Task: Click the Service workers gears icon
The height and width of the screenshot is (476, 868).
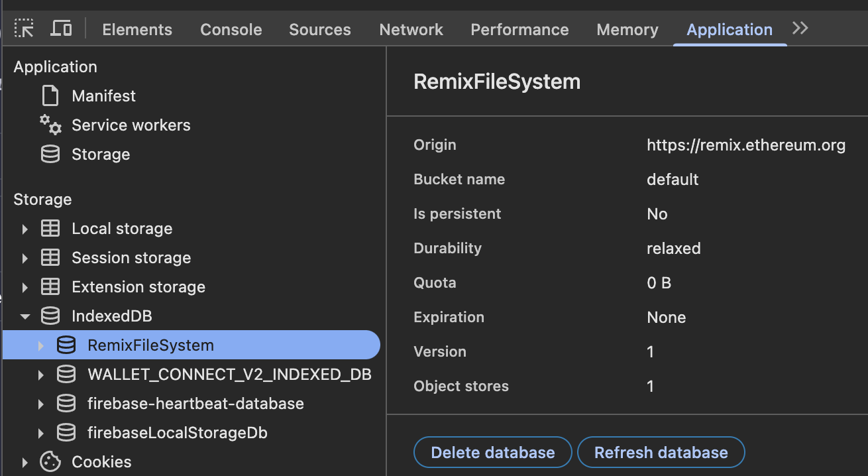Action: pos(50,125)
